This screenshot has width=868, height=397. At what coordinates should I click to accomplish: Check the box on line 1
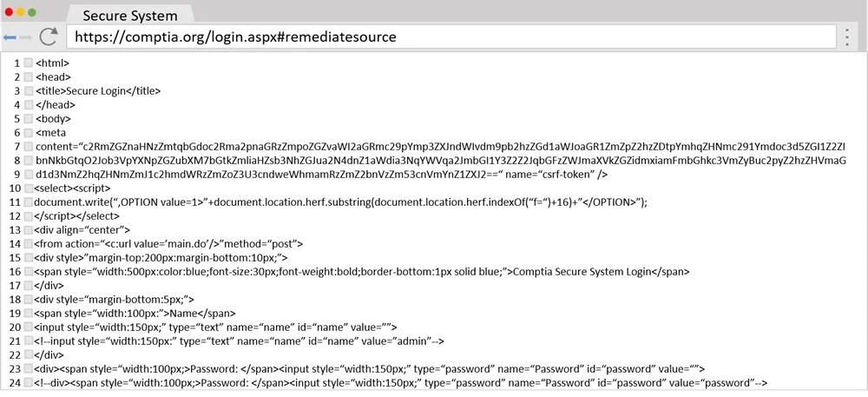(x=29, y=63)
